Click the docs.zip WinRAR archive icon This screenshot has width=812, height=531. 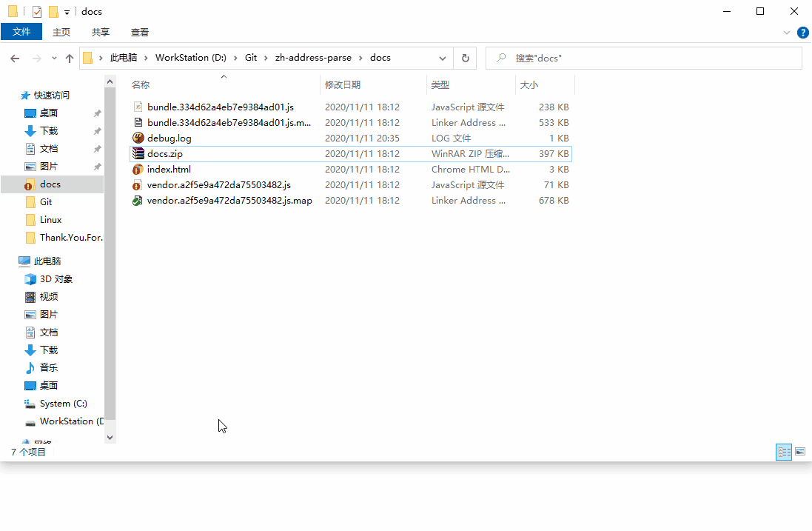click(x=138, y=153)
